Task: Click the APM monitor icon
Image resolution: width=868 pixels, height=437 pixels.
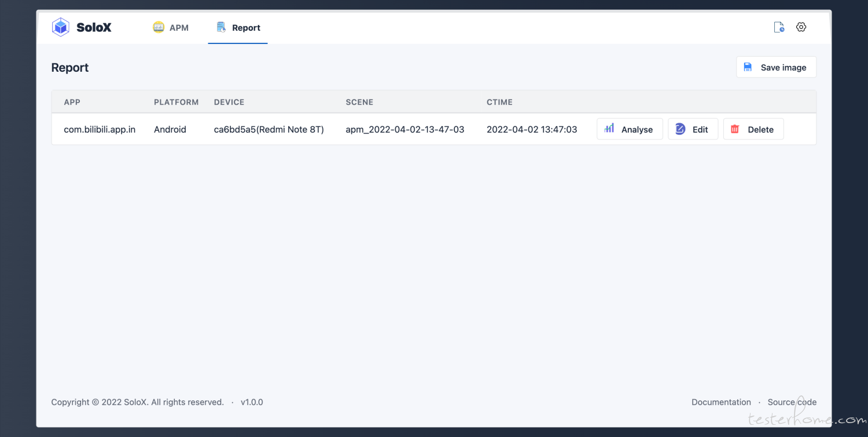Action: pyautogui.click(x=159, y=27)
